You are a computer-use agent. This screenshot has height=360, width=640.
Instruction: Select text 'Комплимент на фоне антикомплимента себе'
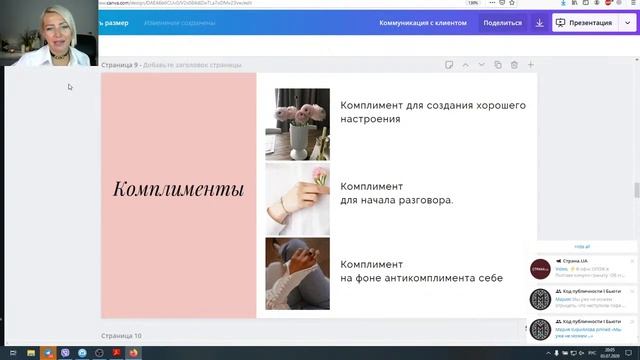[422, 271]
